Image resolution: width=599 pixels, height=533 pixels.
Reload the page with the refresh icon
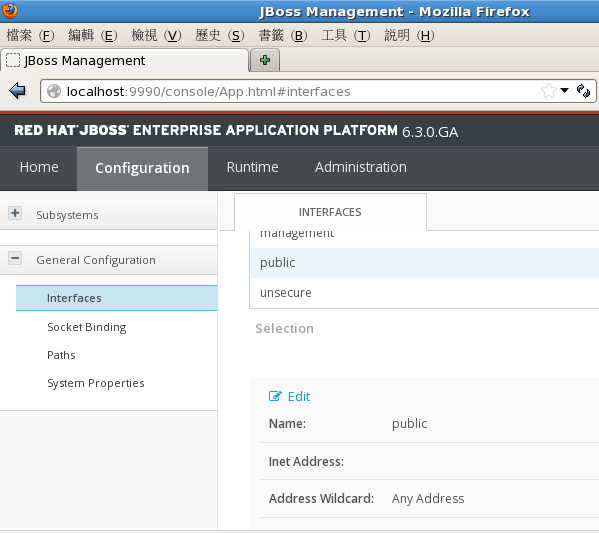[x=583, y=91]
